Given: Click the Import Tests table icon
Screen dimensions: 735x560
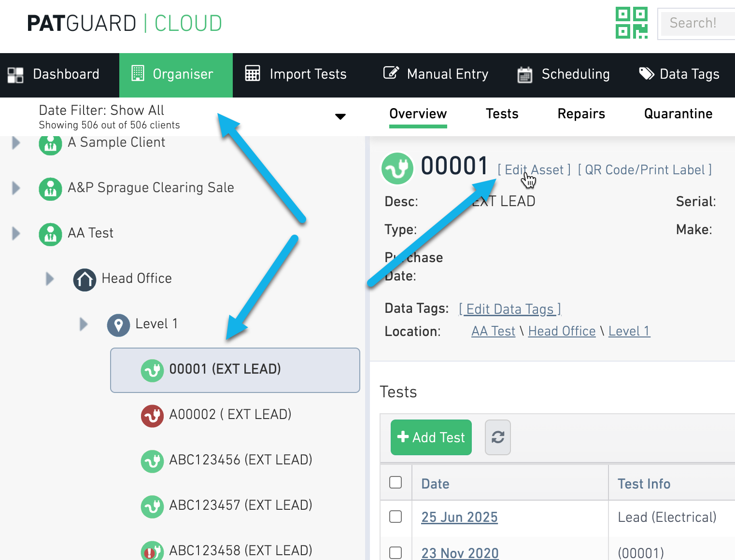Looking at the screenshot, I should click(253, 73).
